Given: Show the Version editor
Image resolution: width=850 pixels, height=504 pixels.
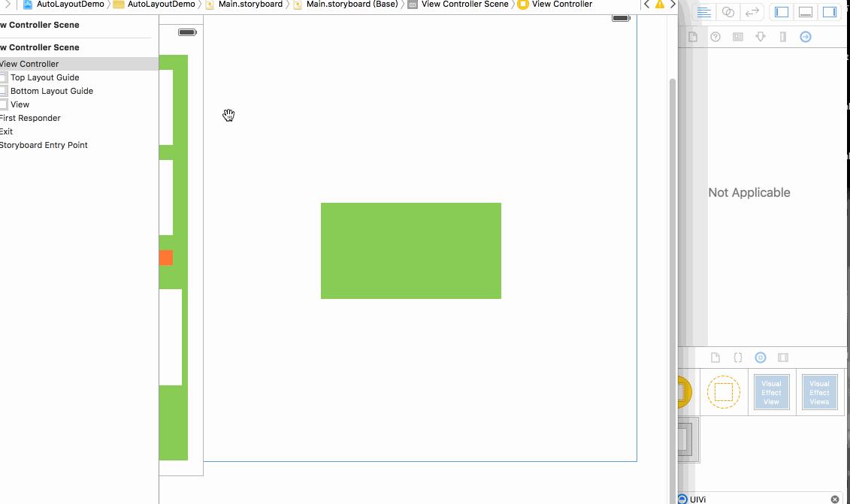Looking at the screenshot, I should (752, 13).
